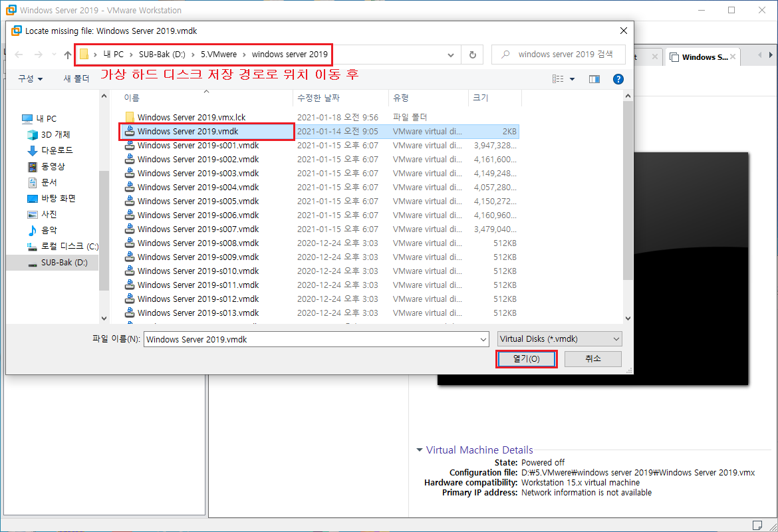Change view layout icon
This screenshot has height=532, width=778.
coord(558,79)
